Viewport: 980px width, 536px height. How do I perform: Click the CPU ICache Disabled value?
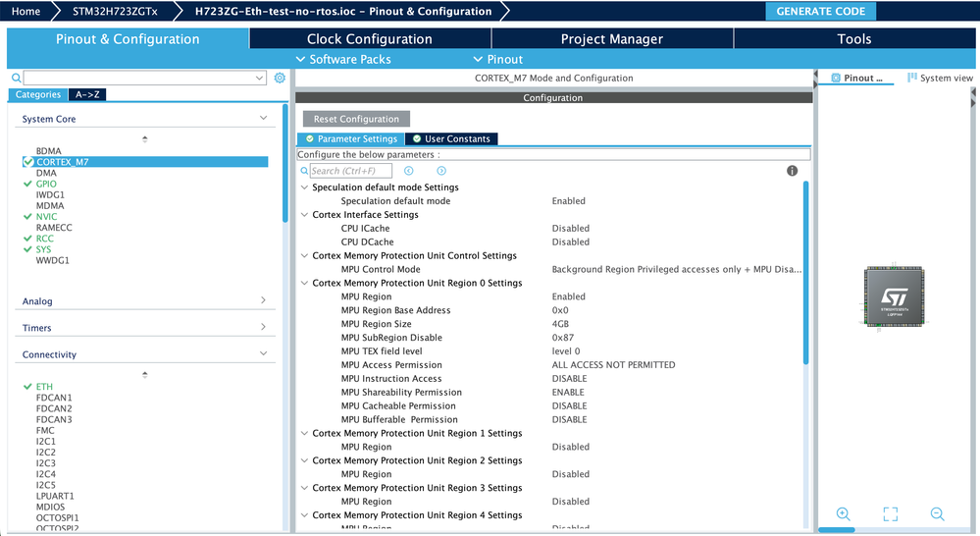(571, 229)
